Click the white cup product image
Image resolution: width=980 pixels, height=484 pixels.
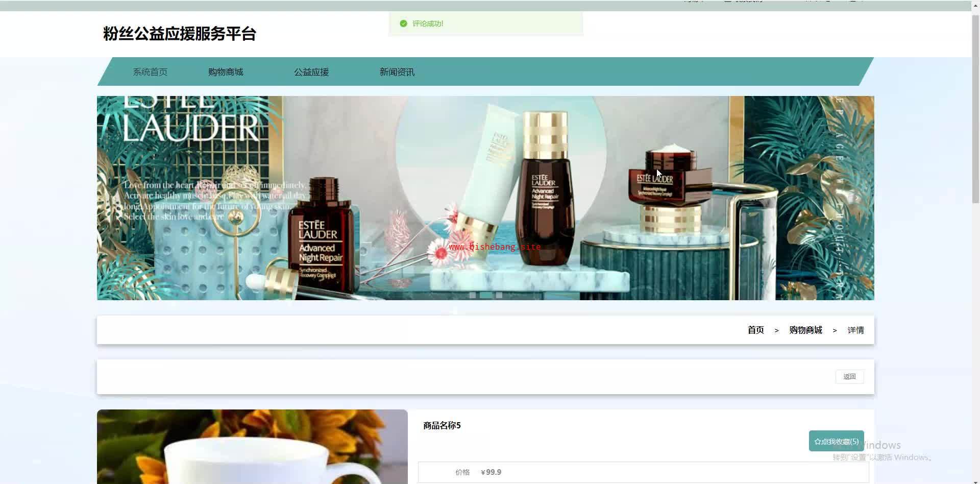click(x=252, y=447)
